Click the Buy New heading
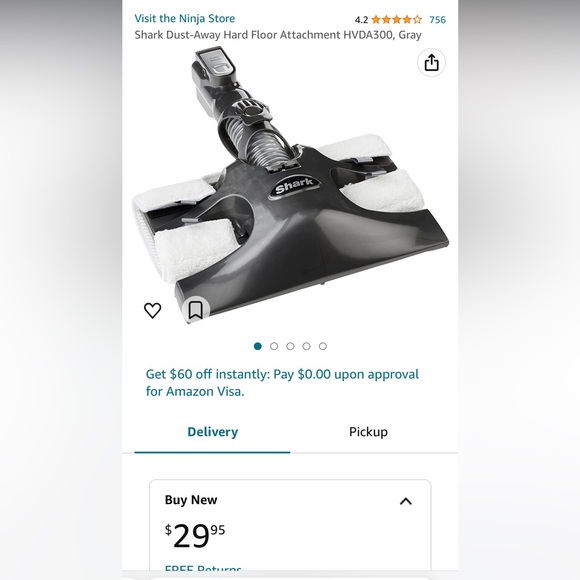580x580 pixels. (x=191, y=500)
